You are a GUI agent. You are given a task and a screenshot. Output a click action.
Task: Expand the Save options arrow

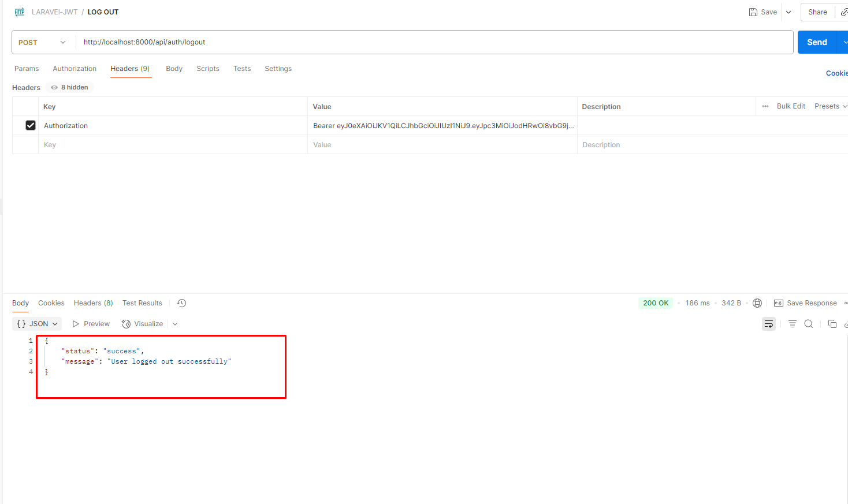(x=789, y=12)
